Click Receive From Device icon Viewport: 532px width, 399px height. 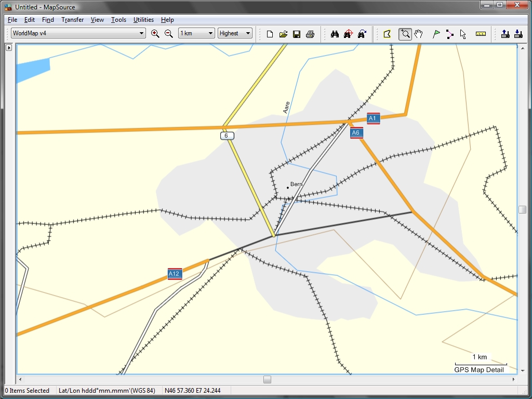tap(518, 34)
